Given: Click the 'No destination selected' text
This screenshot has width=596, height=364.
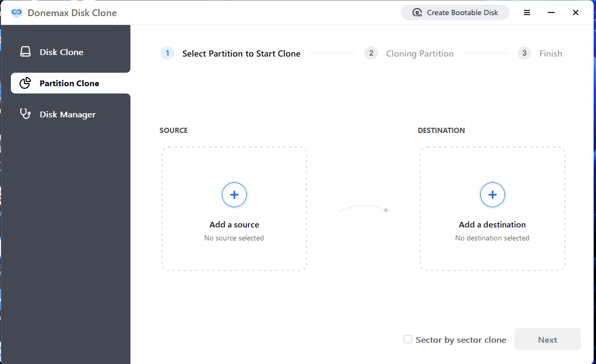Looking at the screenshot, I should pos(492,238).
